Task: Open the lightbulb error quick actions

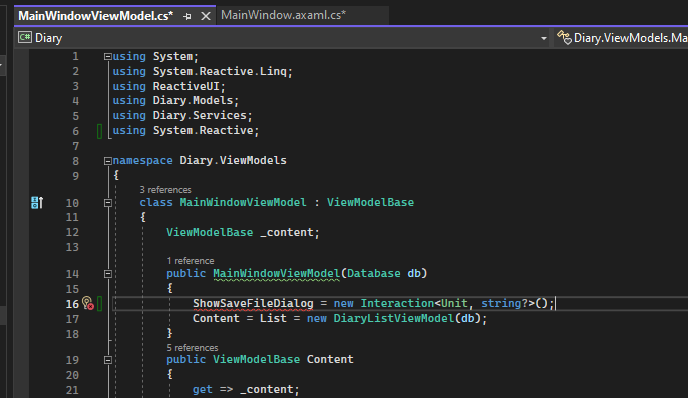Action: (x=87, y=303)
